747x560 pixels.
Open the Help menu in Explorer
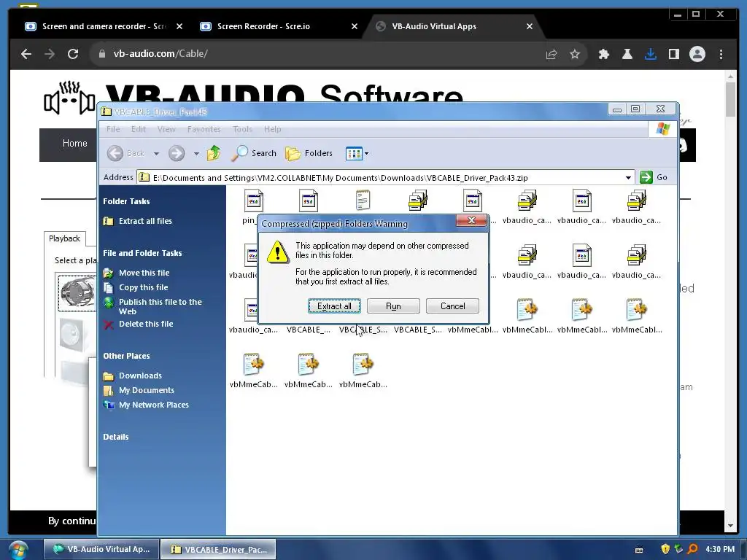tap(273, 129)
